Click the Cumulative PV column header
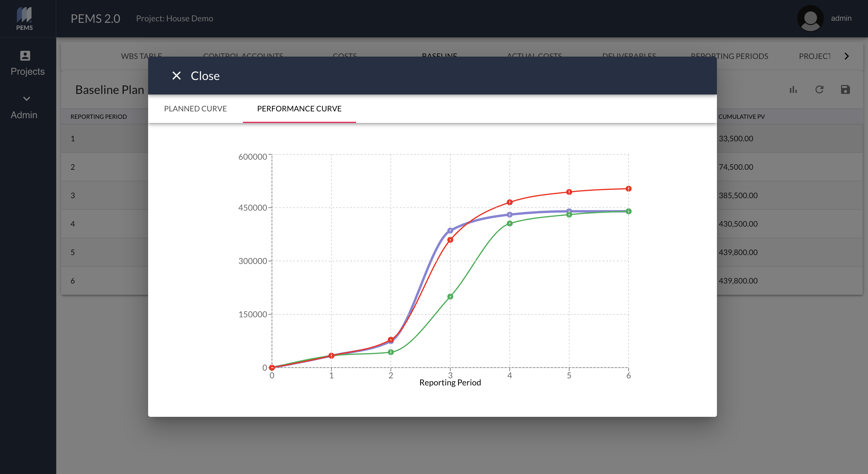Screen dimensions: 868x474 [741, 116]
